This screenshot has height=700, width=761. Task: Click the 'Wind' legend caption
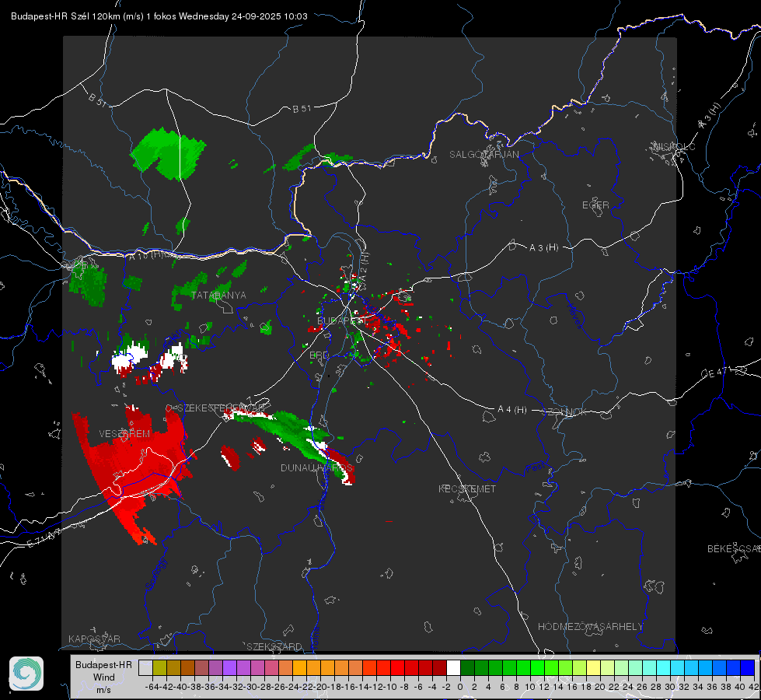[x=104, y=677]
